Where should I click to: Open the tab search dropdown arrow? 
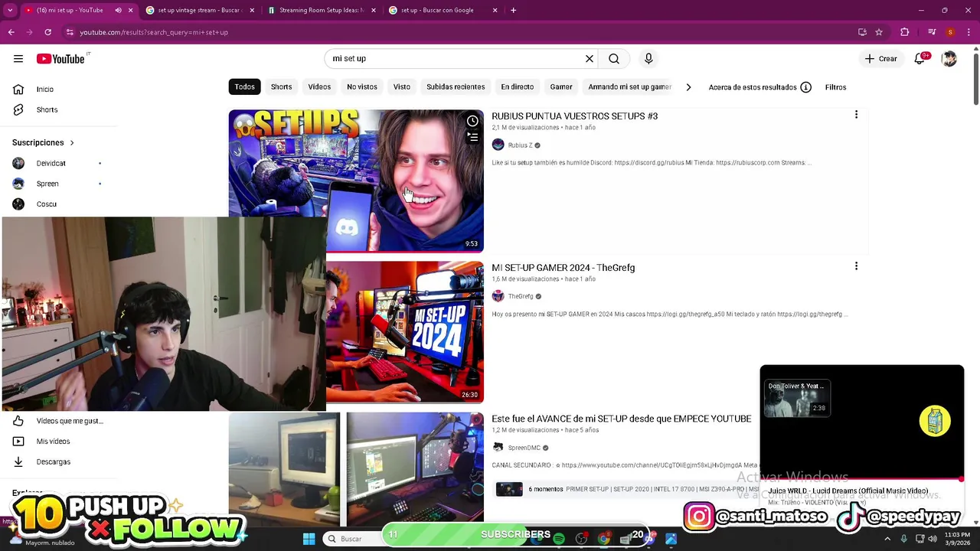tap(10, 10)
